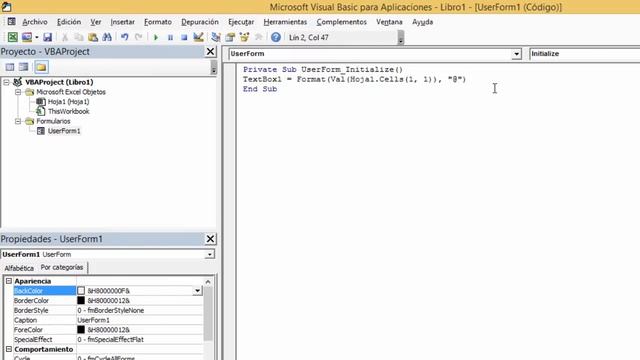The width and height of the screenshot is (640, 360).
Task: Click the BackColor white color swatch
Action: click(81, 291)
